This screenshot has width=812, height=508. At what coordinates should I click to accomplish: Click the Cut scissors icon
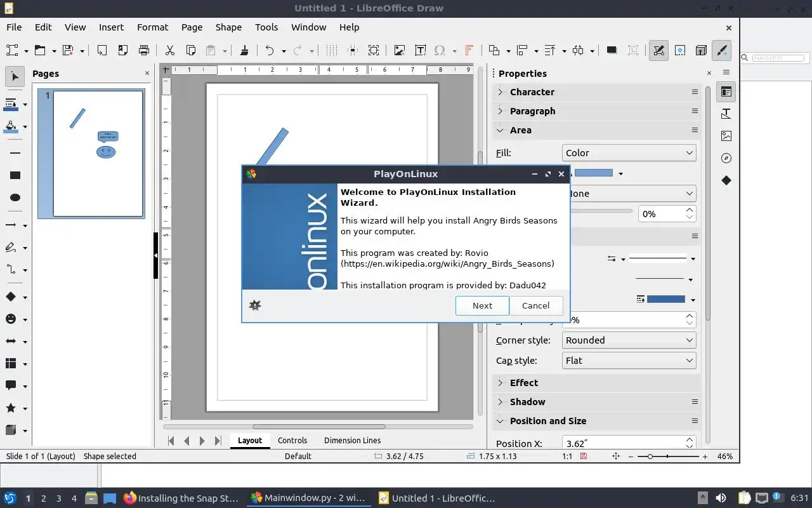[x=169, y=51]
